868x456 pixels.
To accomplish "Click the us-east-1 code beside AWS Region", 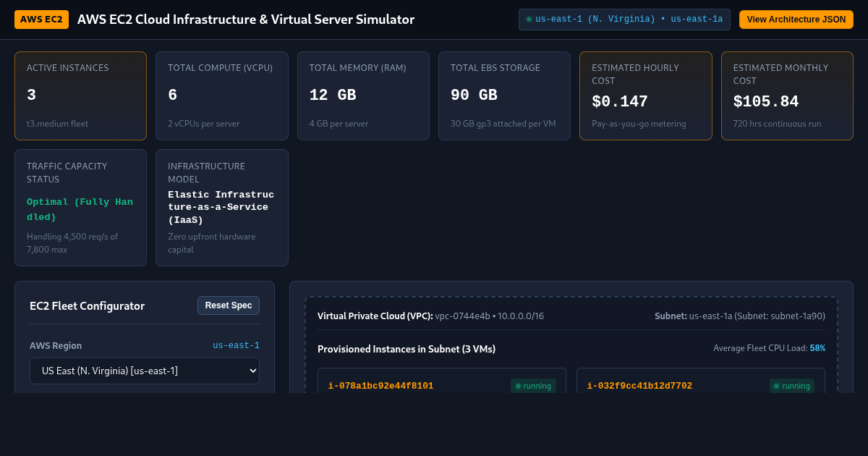I will pos(236,346).
